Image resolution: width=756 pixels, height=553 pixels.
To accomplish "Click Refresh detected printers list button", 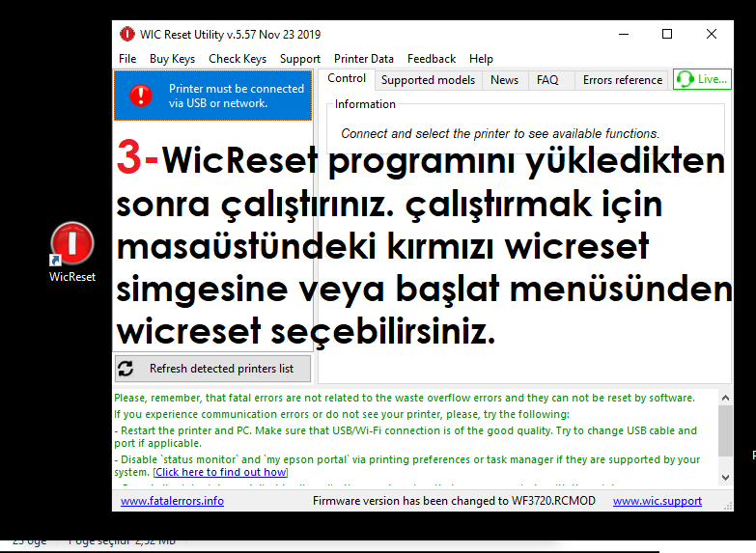I will tap(212, 369).
